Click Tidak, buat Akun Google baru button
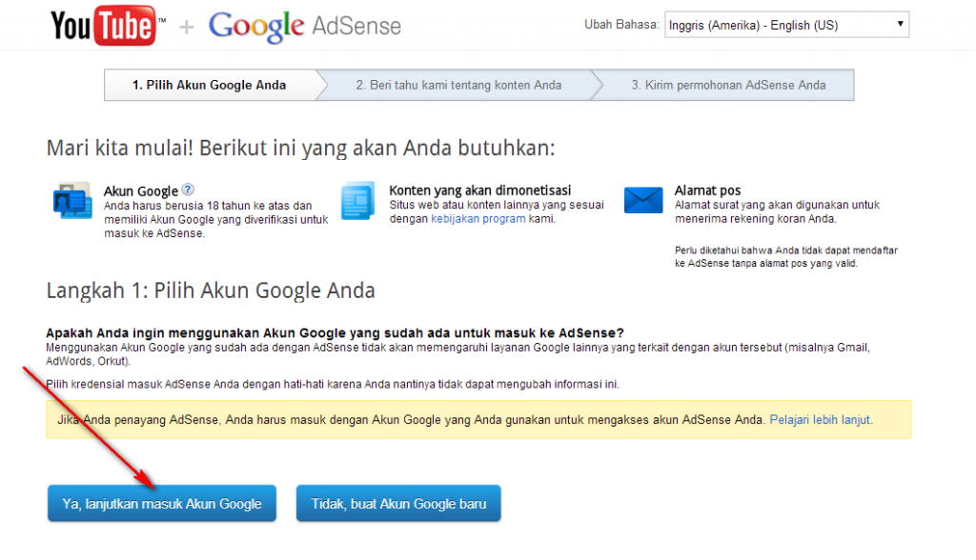Screen dimensions: 976x560 (x=398, y=504)
